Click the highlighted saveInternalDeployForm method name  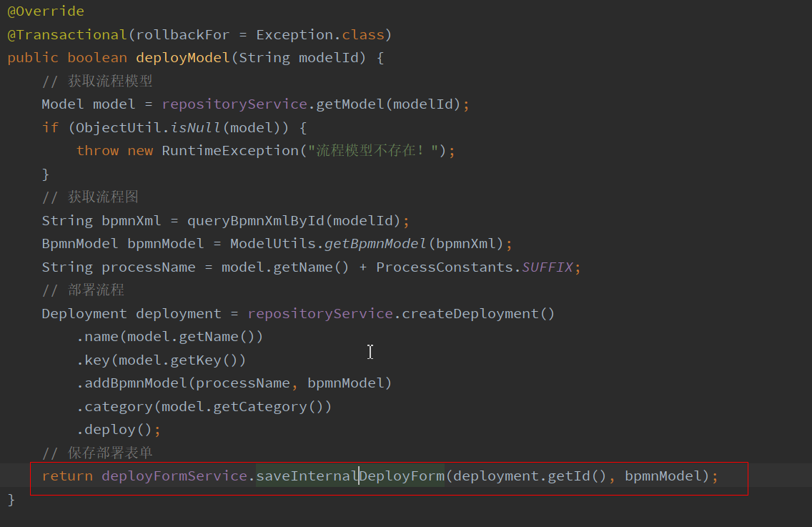350,475
